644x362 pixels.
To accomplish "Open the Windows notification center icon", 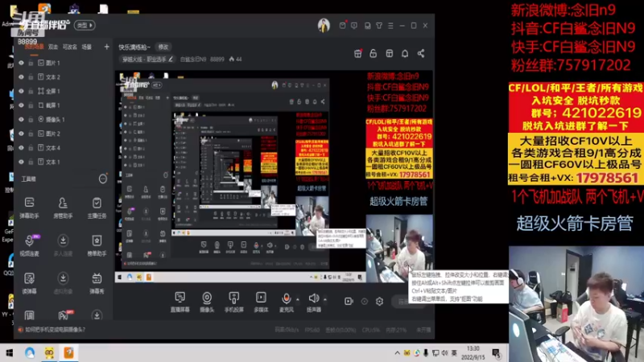I will 496,353.
